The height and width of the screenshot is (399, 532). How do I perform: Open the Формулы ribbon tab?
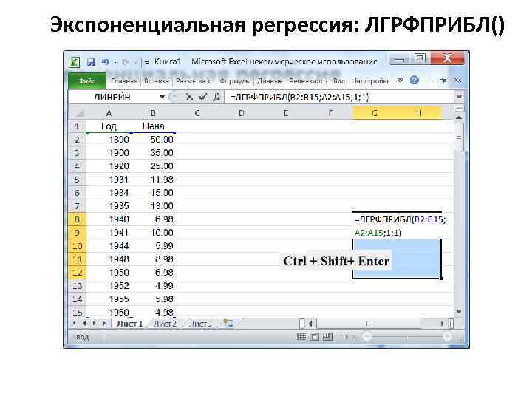tap(235, 81)
